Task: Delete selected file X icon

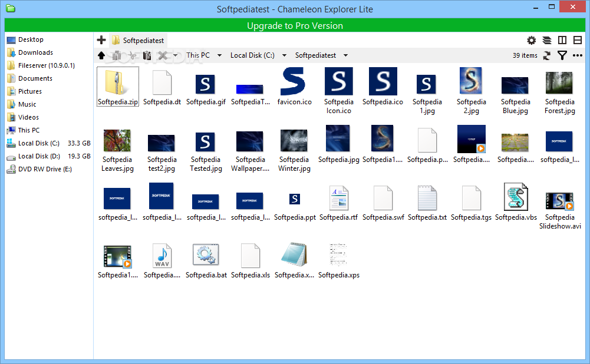Action: coord(163,55)
